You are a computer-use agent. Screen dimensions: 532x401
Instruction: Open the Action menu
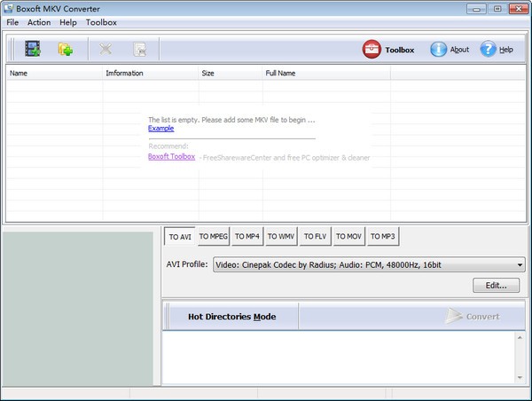tap(39, 22)
